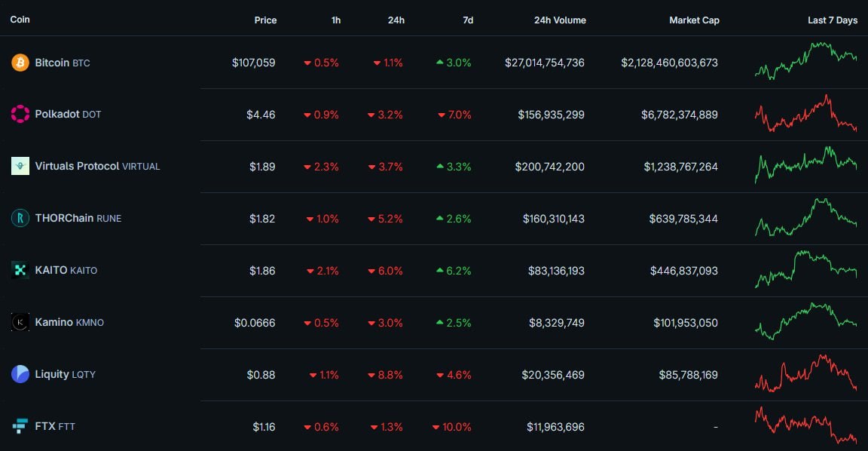Open the Polkadot DOT coin link

coord(68,114)
